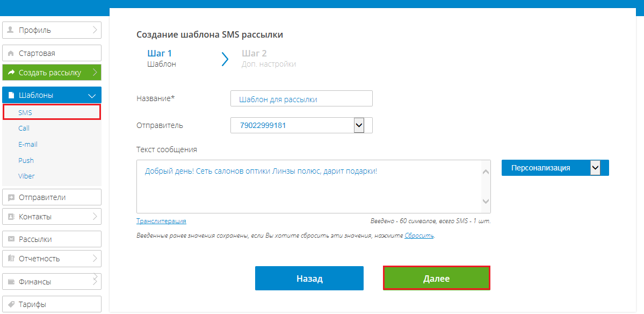Expand the Контакты submenu arrow
Viewport: 644px width, 314px height.
pos(95,217)
